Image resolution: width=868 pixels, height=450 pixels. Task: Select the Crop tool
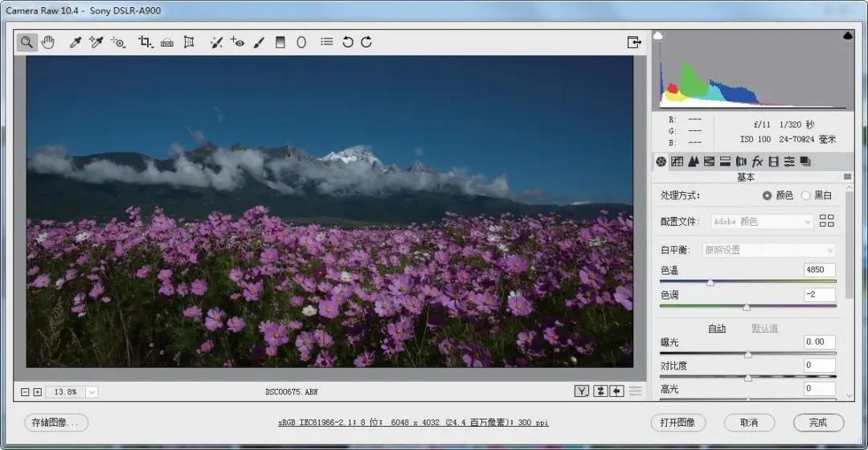[x=145, y=42]
